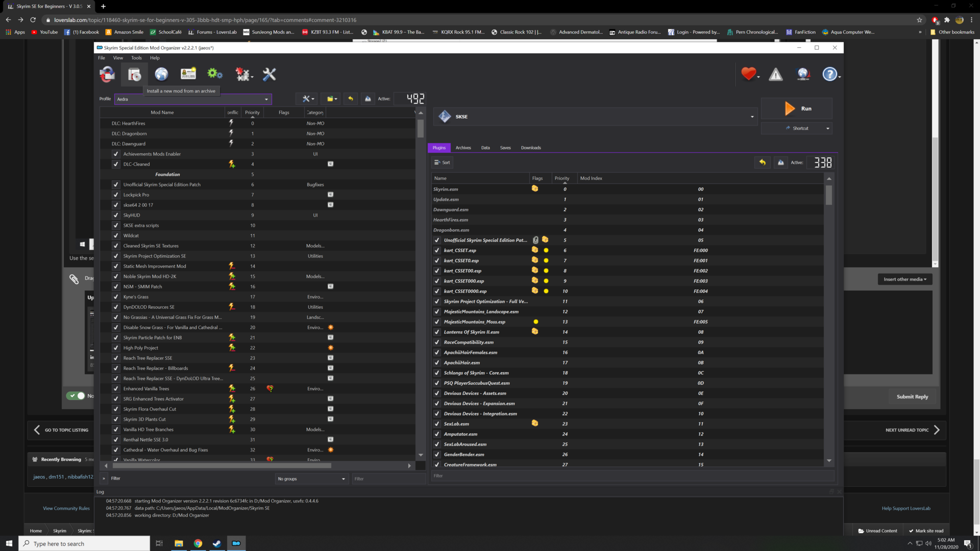Image resolution: width=980 pixels, height=551 pixels.
Task: Expand the SKSE executable dropdown
Action: (x=596, y=117)
